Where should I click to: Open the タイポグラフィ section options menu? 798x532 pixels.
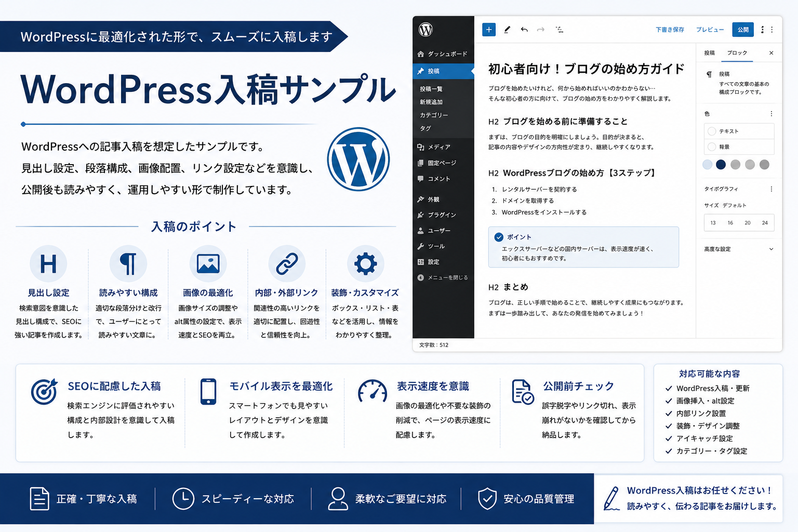pyautogui.click(x=771, y=189)
